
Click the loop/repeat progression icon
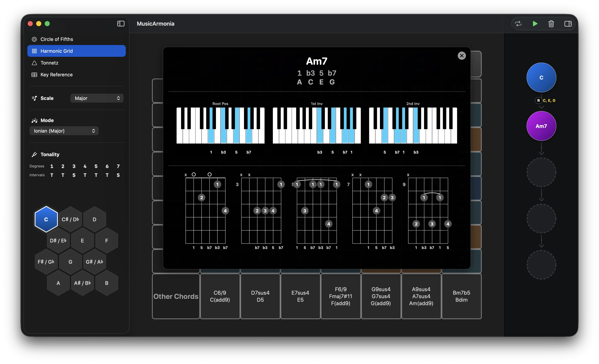tap(518, 24)
